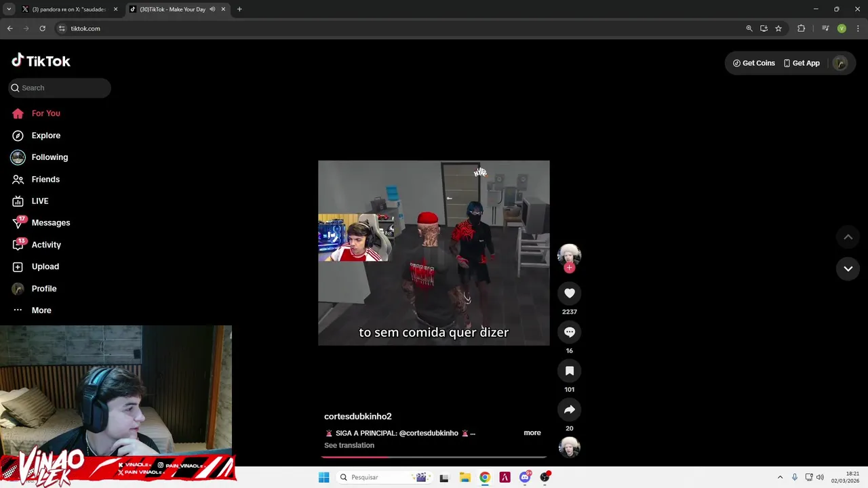Go to previous video with up arrow

click(848, 237)
